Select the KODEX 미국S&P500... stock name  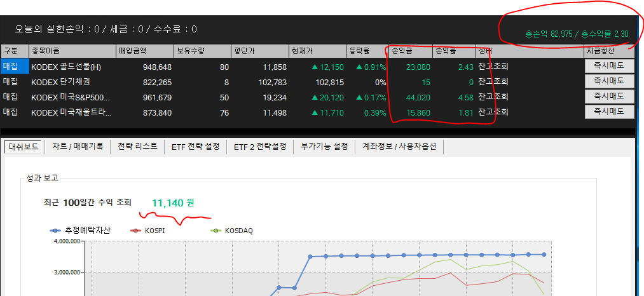click(x=69, y=98)
